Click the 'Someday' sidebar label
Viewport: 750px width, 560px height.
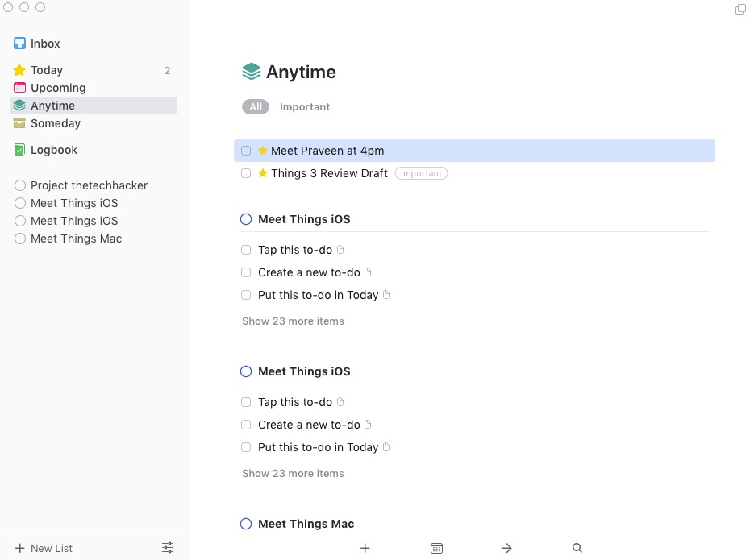56,123
